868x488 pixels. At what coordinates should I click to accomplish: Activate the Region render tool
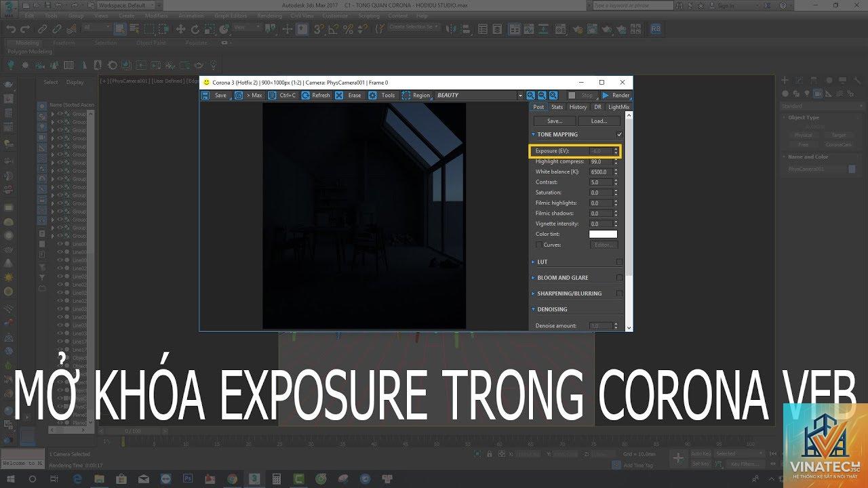tap(416, 96)
